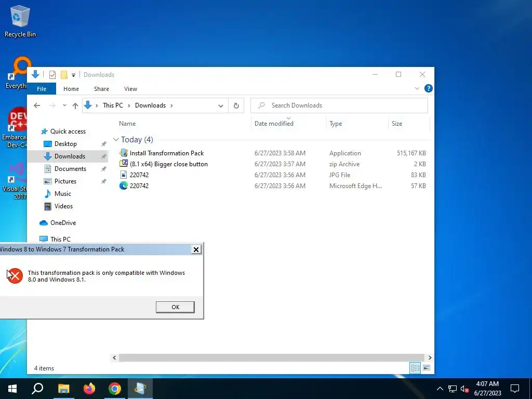
Task: Click the muted volume tray icon
Action: click(465, 389)
